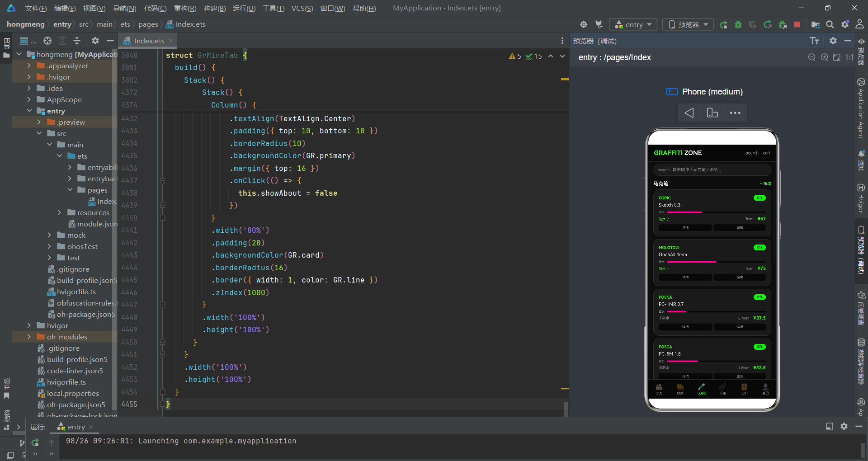Image resolution: width=868 pixels, height=461 pixels.
Task: Collapse the entry module folder
Action: pos(29,111)
